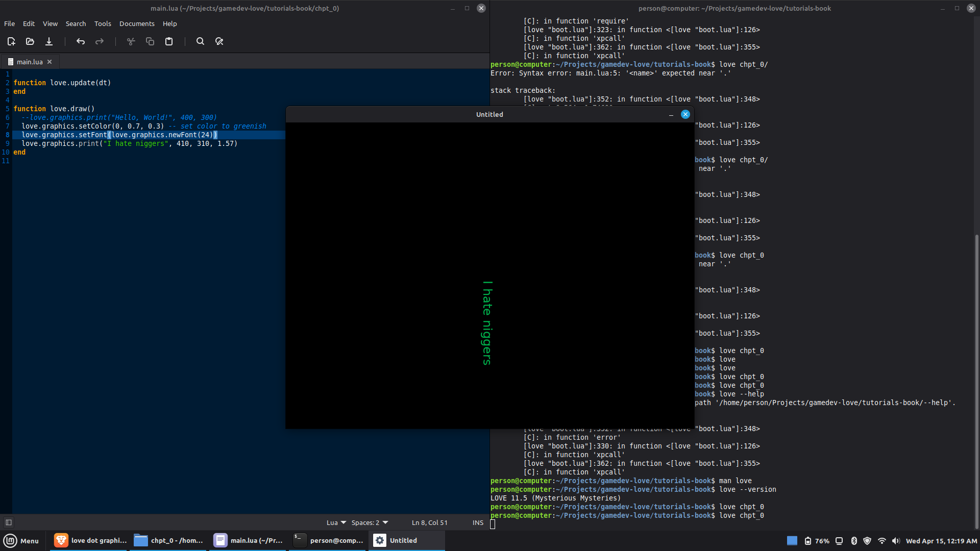Toggle the side pane button in status bar
The height and width of the screenshot is (551, 980).
pos(9,522)
